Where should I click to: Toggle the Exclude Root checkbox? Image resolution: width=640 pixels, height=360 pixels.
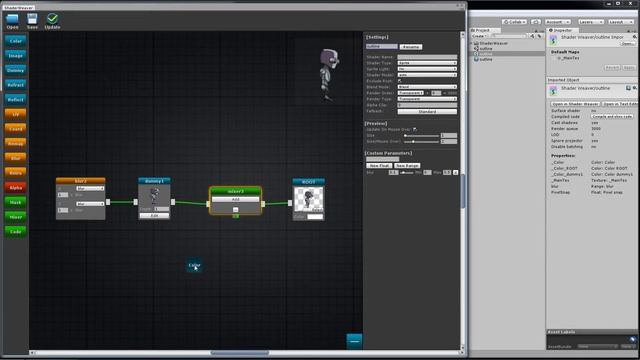click(x=400, y=81)
